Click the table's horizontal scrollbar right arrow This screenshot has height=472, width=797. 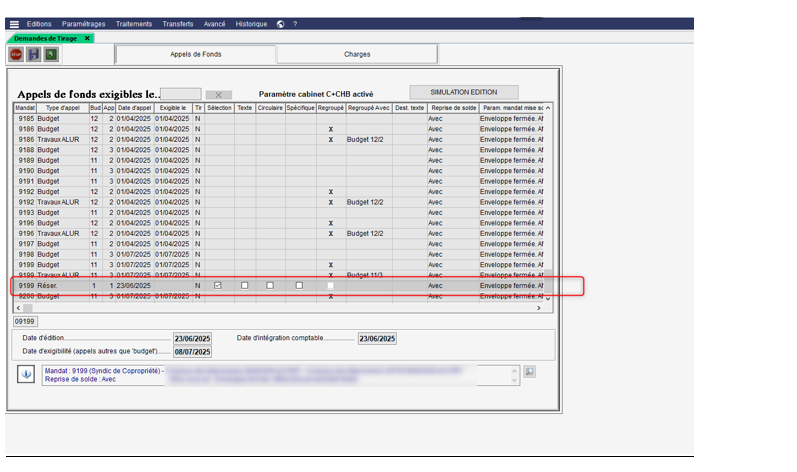539,308
